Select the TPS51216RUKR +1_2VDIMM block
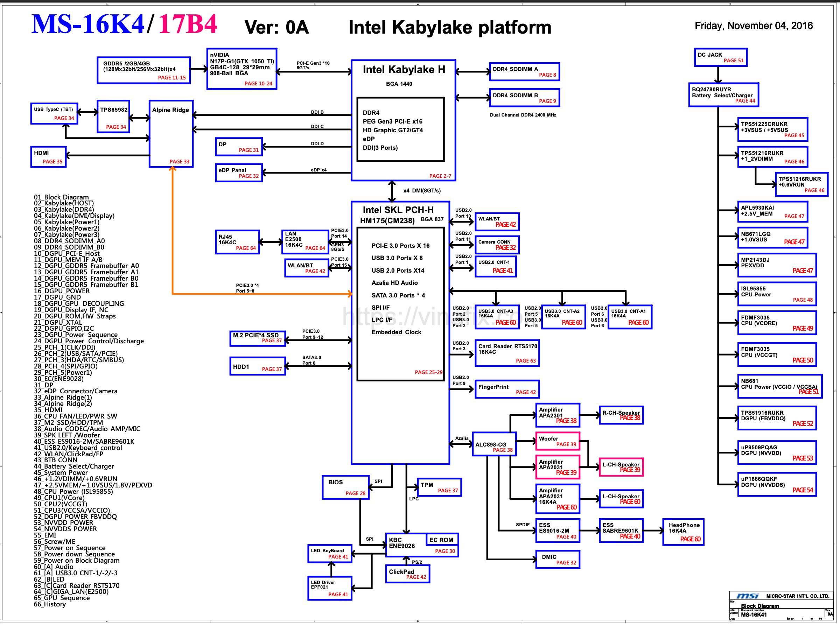Viewport: 840px width, 625px height. coord(773,157)
